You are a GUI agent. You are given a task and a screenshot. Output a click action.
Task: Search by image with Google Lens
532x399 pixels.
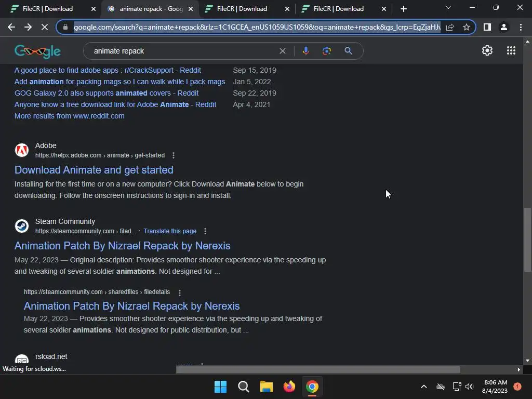click(327, 51)
